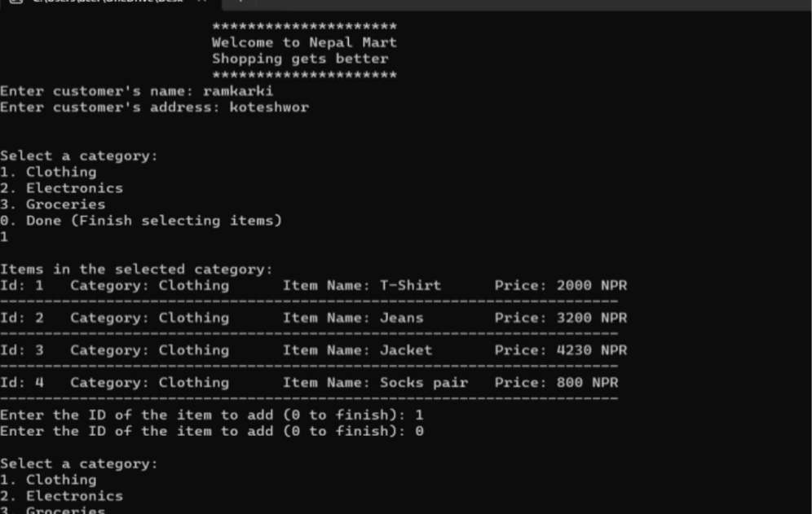Screen dimensions: 812x514
Task: Click the 'T-Shirt' item name
Action: coord(410,286)
